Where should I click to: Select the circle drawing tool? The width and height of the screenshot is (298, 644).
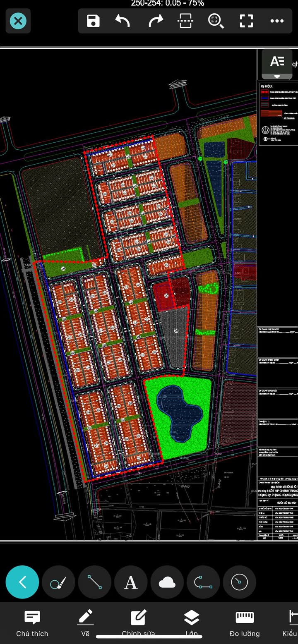[239, 582]
